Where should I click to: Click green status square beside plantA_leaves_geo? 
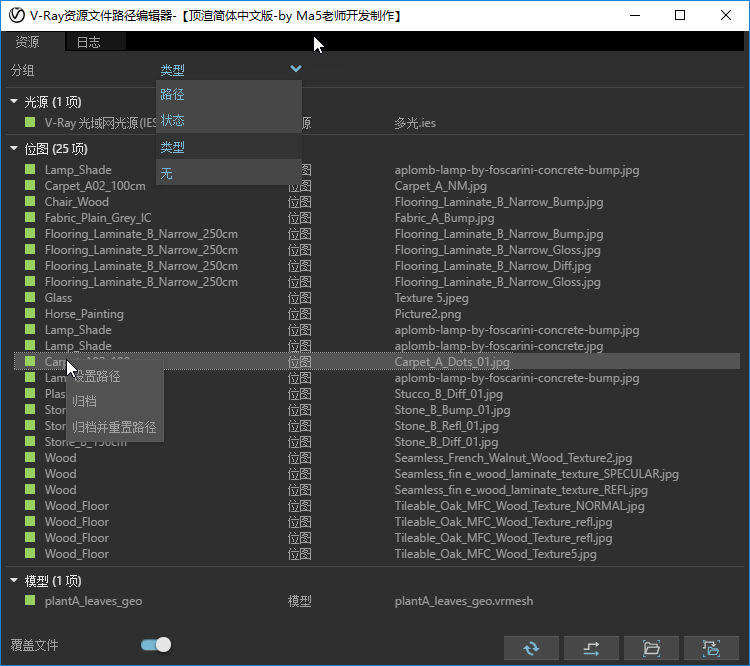tap(30, 600)
